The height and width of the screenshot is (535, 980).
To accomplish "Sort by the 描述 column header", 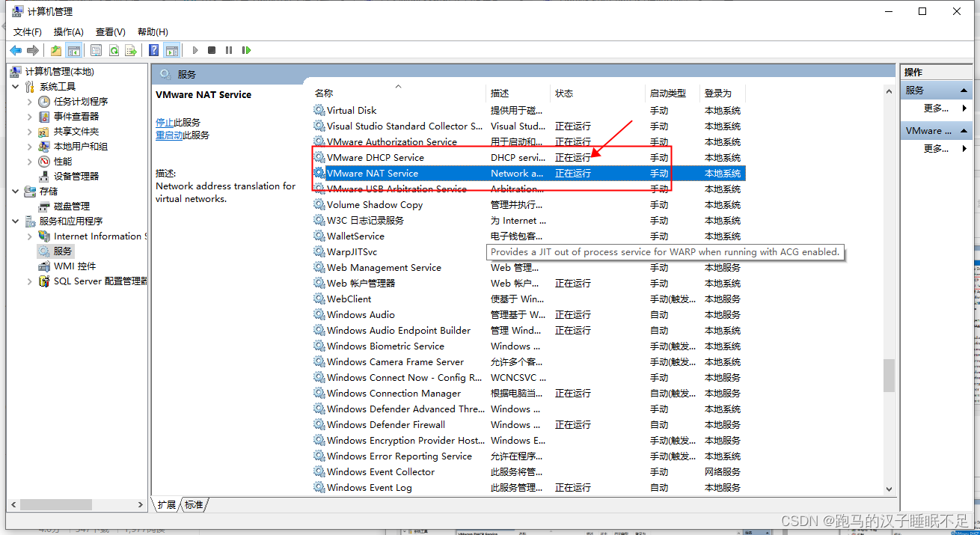I will pos(518,93).
